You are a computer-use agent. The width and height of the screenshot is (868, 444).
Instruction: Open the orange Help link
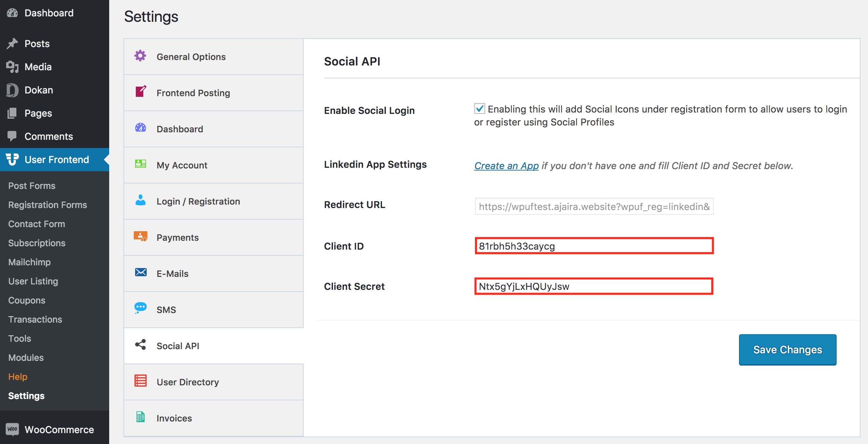18,376
